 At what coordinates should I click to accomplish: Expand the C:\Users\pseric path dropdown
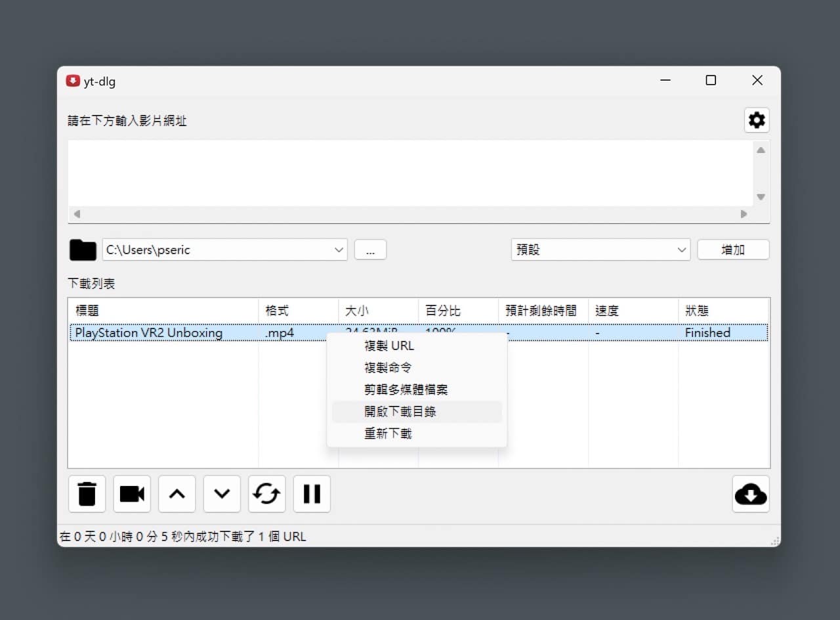339,250
